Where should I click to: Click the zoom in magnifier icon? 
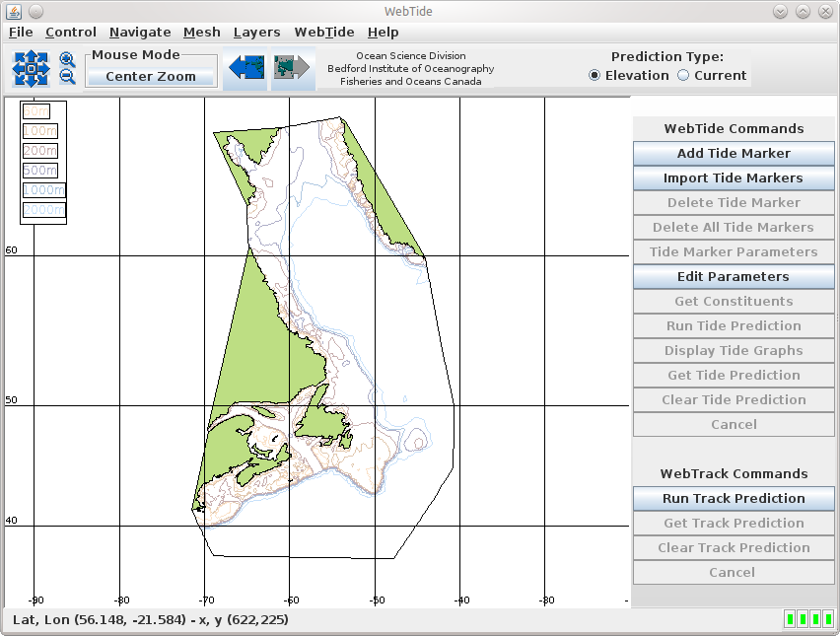point(67,60)
